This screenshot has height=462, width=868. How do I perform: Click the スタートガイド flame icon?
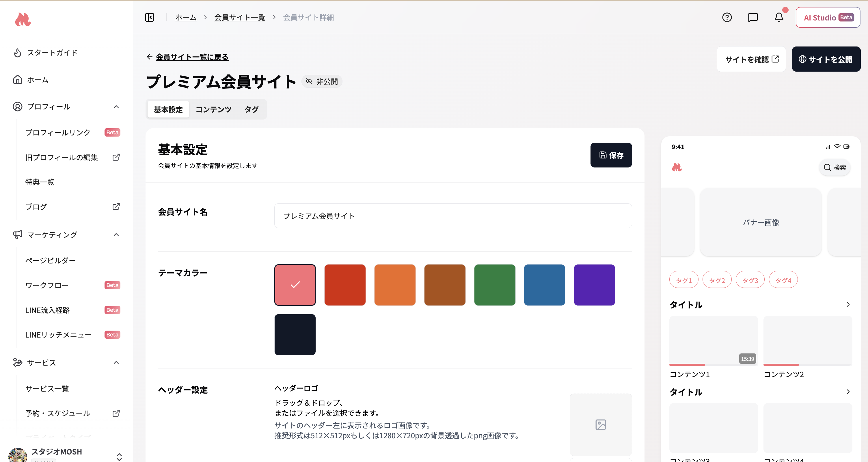18,53
